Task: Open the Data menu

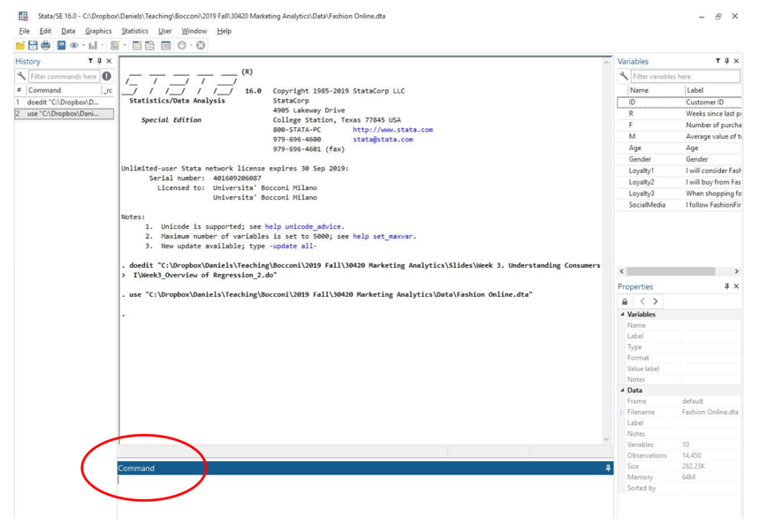Action: [68, 31]
